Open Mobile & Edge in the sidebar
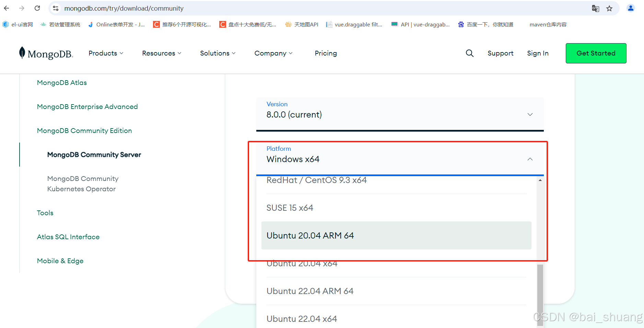644x328 pixels. (60, 261)
